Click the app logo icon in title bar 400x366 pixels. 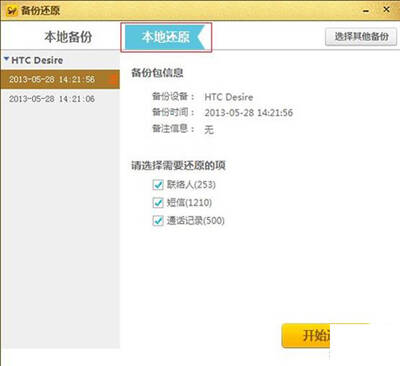pyautogui.click(x=12, y=11)
